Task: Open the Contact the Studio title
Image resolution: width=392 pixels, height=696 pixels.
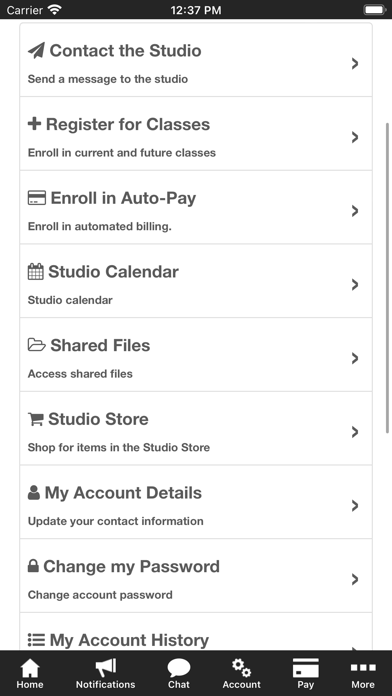Action: 125,51
